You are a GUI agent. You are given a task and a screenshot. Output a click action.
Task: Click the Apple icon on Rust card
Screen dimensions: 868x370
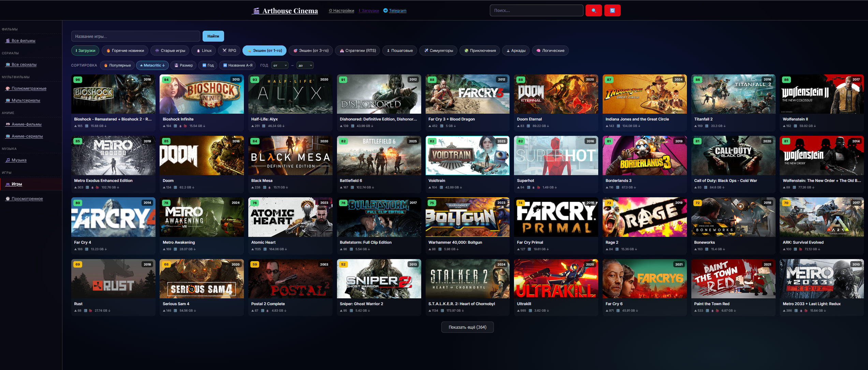(90, 311)
